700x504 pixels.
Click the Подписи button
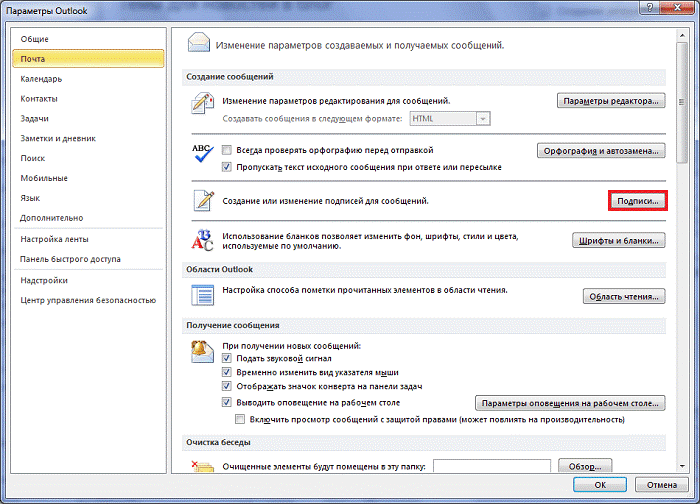[638, 201]
